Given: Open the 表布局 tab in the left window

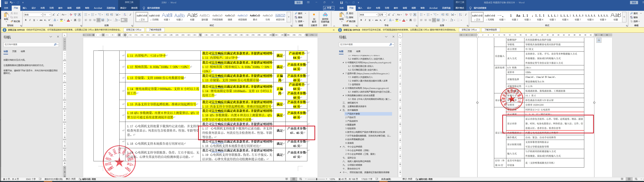Looking at the screenshot, I should (134, 8).
